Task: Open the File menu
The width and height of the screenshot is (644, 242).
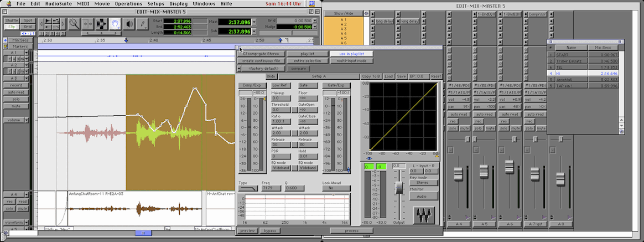Action: pyautogui.click(x=21, y=4)
